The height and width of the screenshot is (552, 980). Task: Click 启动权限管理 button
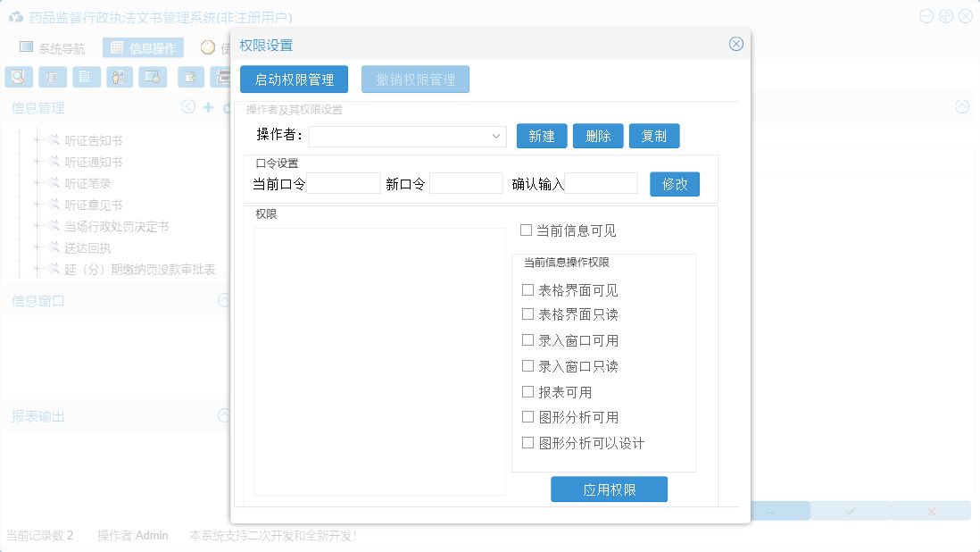294,79
